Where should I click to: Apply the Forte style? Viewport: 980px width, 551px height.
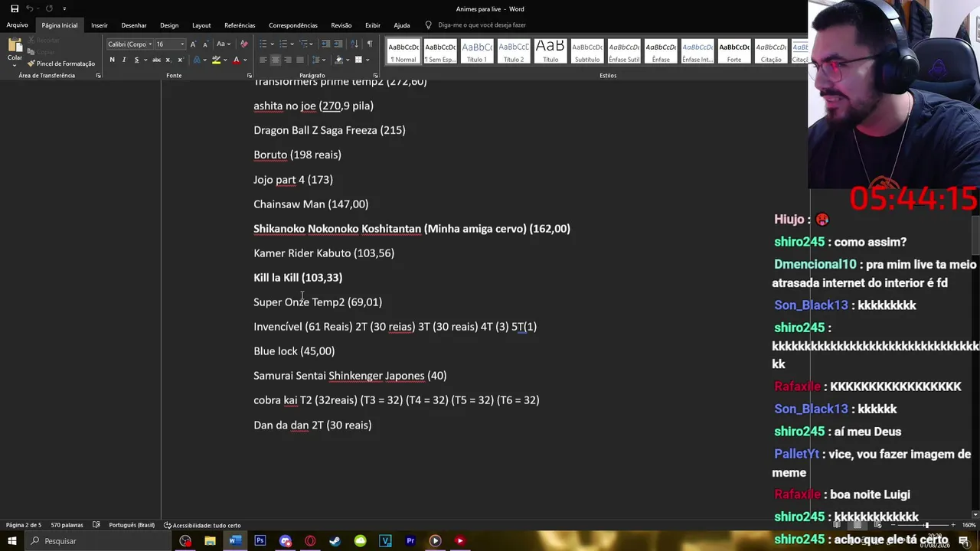tap(734, 51)
